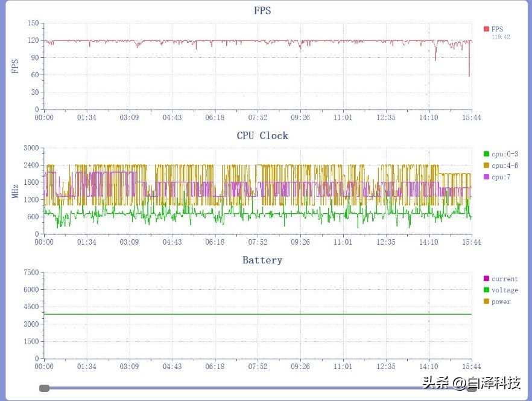Screen dimensions: 532x401
Task: Click the 03:09 tick label under CPU Clock chart
Action: click(129, 242)
